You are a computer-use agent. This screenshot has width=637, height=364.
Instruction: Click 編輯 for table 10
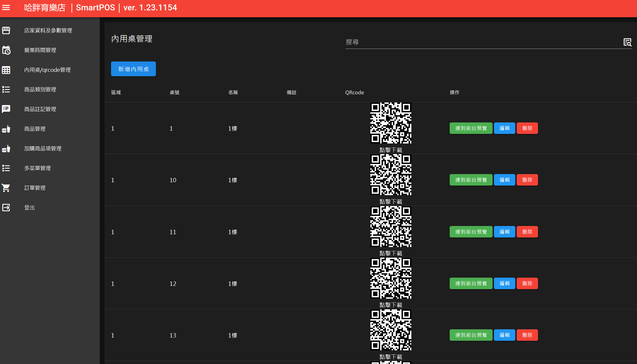(505, 180)
